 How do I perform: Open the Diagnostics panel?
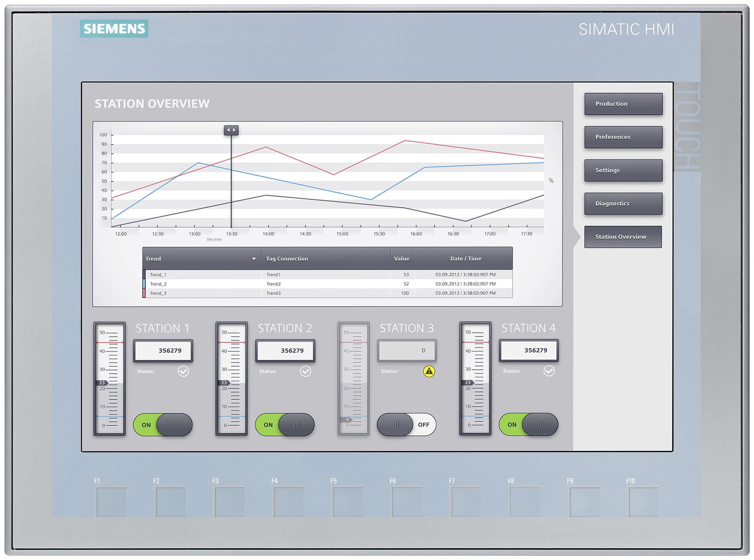pyautogui.click(x=623, y=204)
